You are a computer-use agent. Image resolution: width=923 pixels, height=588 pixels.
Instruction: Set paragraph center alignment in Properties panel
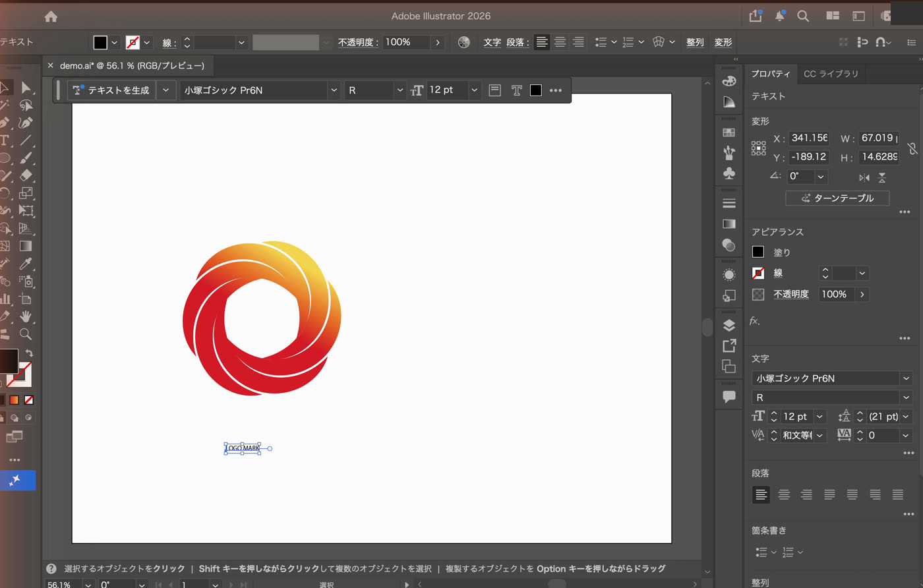784,494
